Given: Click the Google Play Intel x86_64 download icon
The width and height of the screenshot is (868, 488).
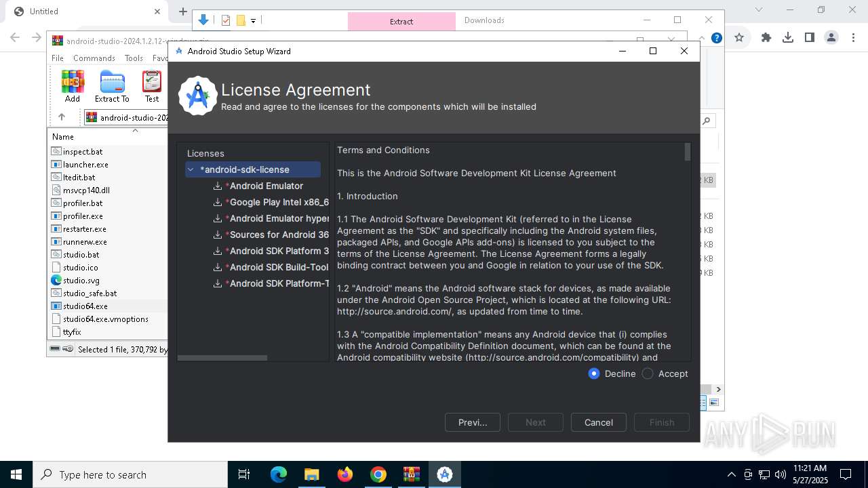Looking at the screenshot, I should click(x=218, y=202).
